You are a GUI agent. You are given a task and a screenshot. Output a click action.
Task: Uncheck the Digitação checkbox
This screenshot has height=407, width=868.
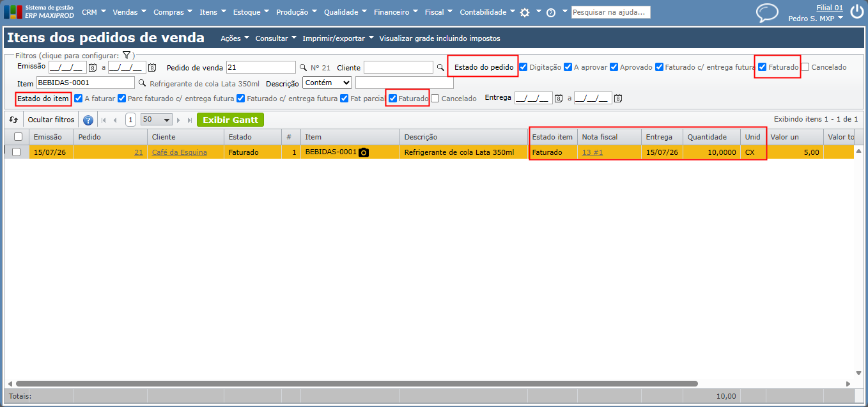523,67
